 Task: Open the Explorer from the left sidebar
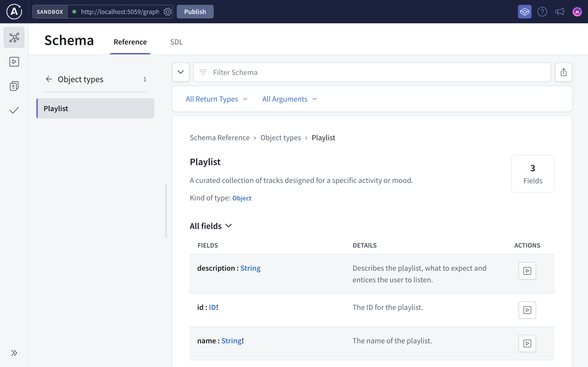pyautogui.click(x=14, y=62)
